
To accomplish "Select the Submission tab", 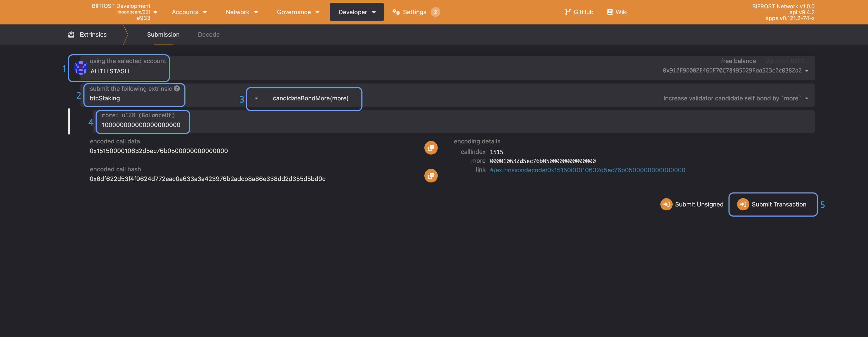I will click(x=163, y=35).
